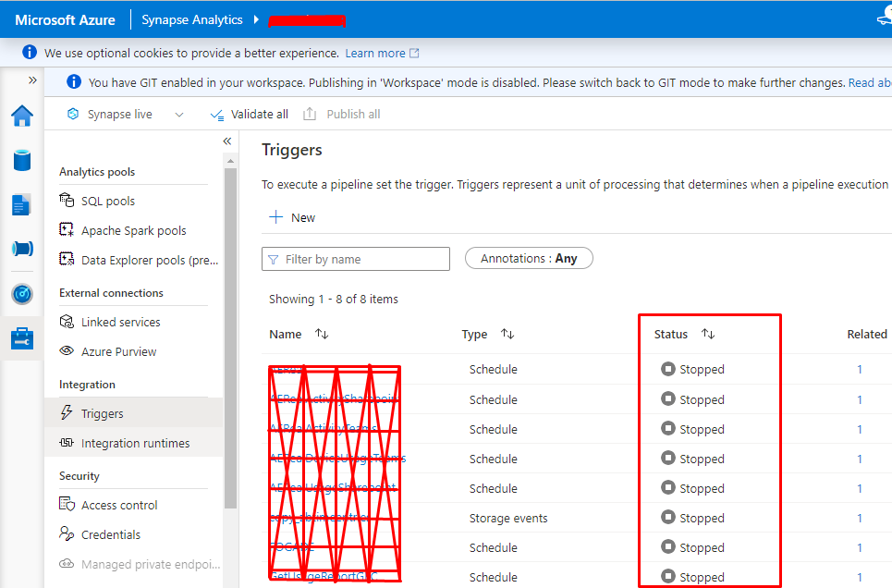Click the Azure Purview eye icon

(x=67, y=350)
